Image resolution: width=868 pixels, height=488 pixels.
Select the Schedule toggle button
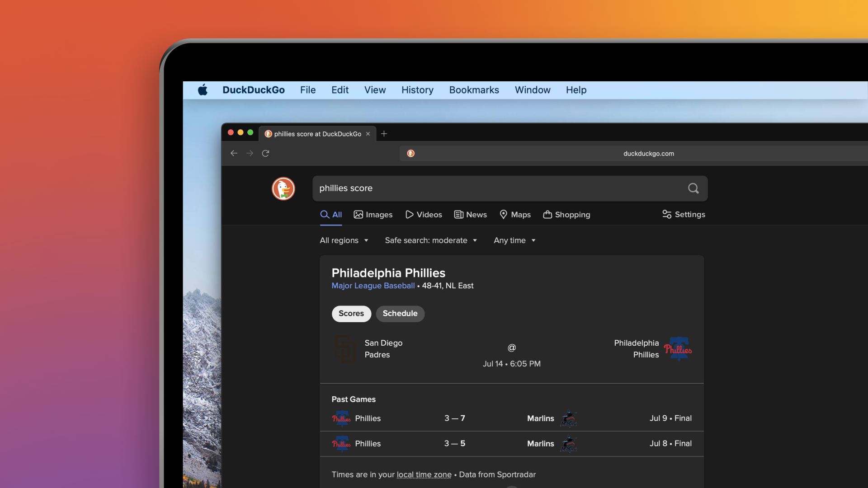point(400,314)
